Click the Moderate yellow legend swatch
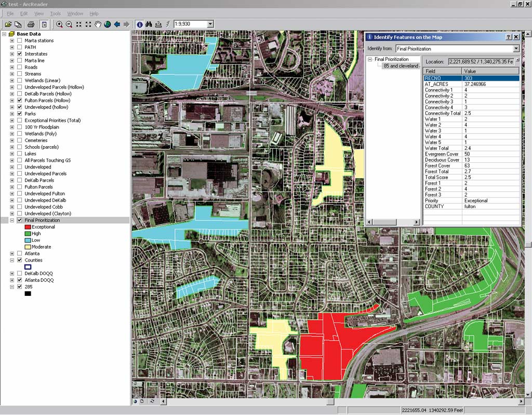The image size is (532, 415). (x=28, y=247)
